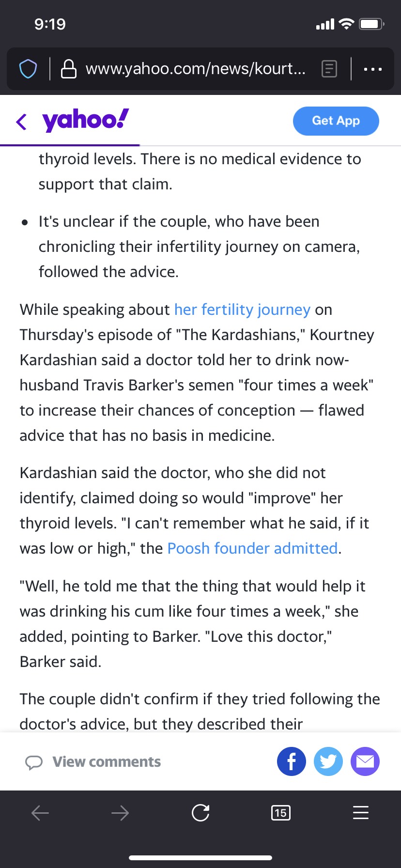Open the three-dot page options menu
The height and width of the screenshot is (868, 401).
point(372,69)
